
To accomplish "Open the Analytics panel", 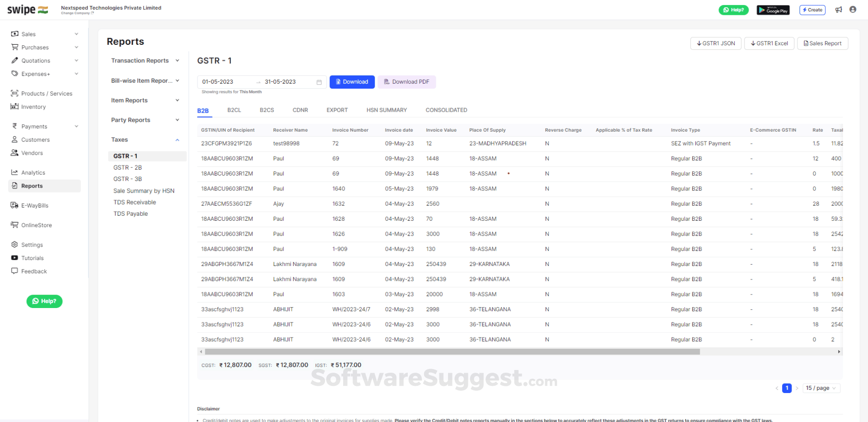I will click(x=33, y=172).
